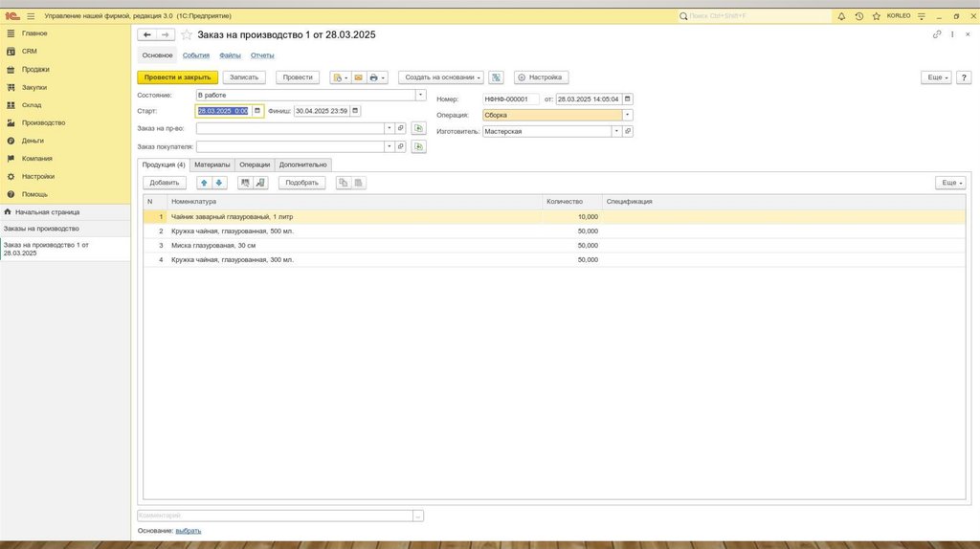
Task: Open Склад section in sidebar
Action: [x=32, y=105]
